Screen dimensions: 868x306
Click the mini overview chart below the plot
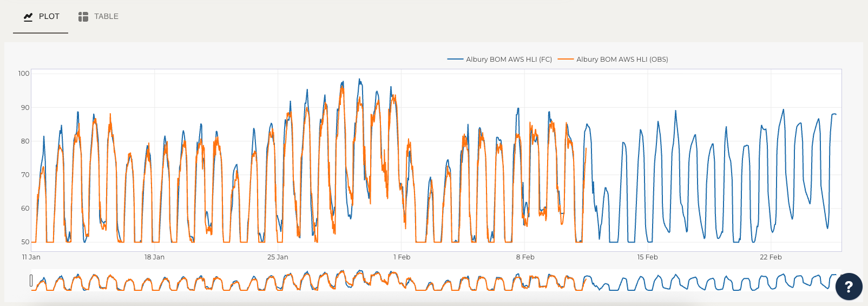[433, 281]
